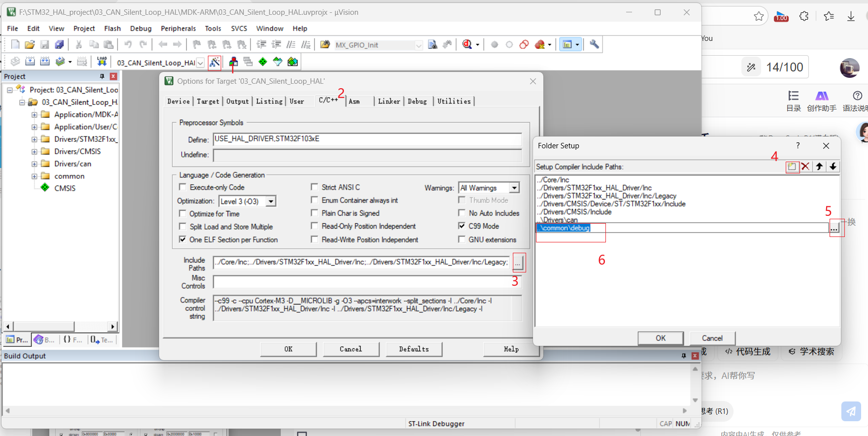The width and height of the screenshot is (868, 436).
Task: Click the Misc Controls input field
Action: pos(367,282)
